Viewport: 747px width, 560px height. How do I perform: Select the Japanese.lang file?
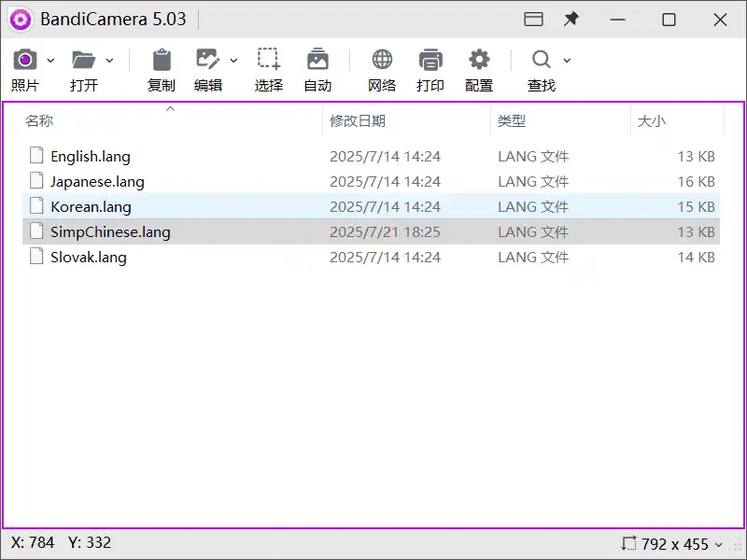pos(371,181)
